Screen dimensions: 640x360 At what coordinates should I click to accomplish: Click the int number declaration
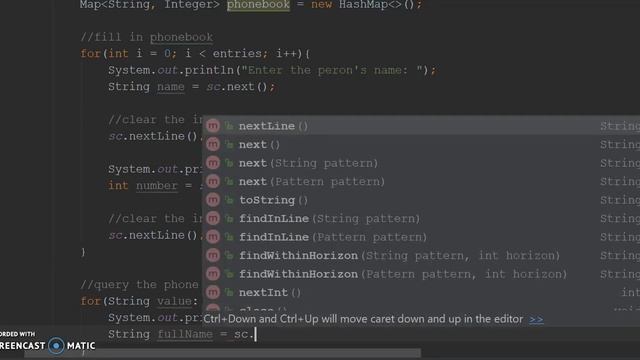[x=156, y=186]
